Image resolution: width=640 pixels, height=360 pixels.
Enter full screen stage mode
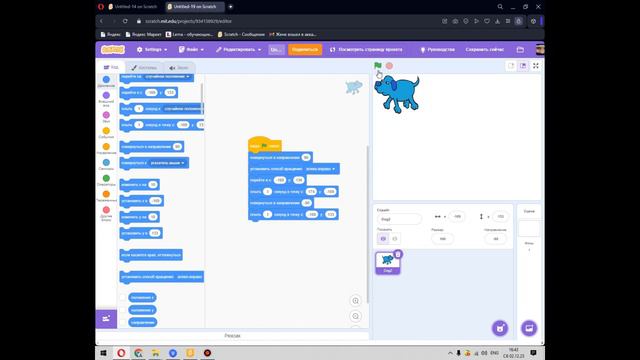point(536,66)
